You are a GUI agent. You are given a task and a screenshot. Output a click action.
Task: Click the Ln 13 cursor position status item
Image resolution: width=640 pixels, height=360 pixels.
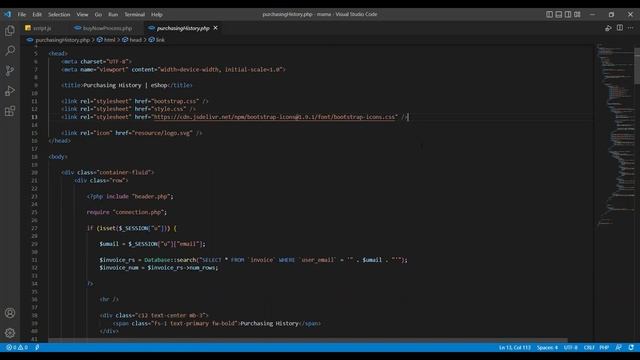pos(515,348)
